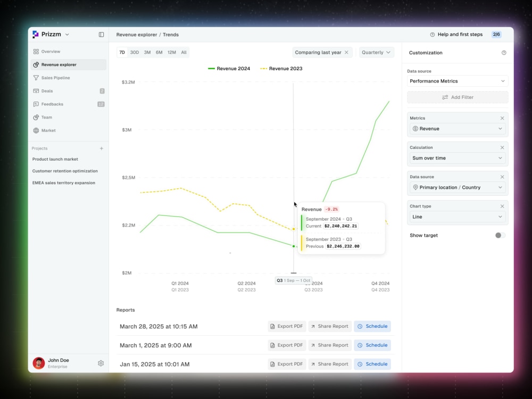Open Help and first steps link
This screenshot has height=399, width=532.
(460, 35)
